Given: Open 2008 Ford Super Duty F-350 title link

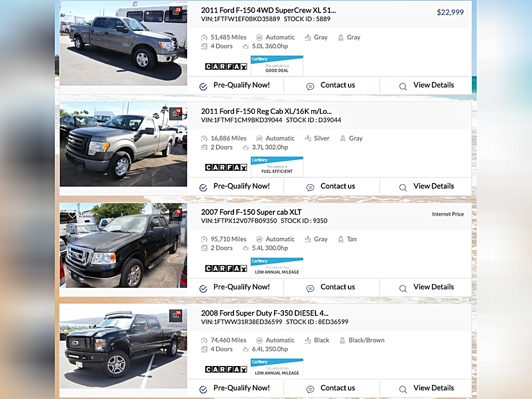Looking at the screenshot, I should pyautogui.click(x=264, y=313).
